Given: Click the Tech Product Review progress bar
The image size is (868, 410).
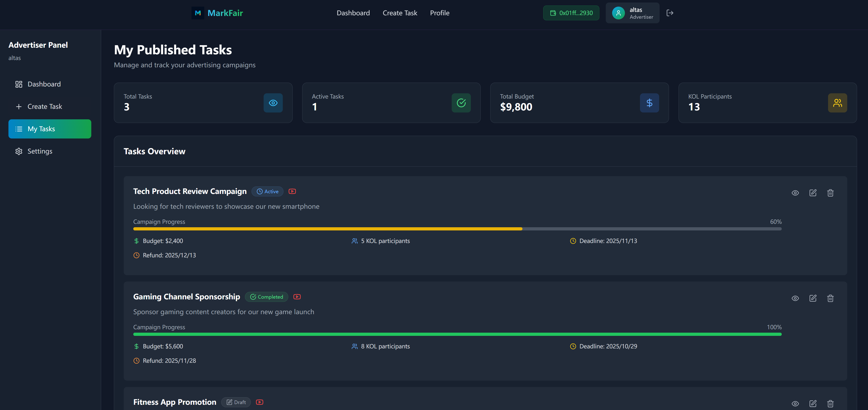Looking at the screenshot, I should coord(457,229).
